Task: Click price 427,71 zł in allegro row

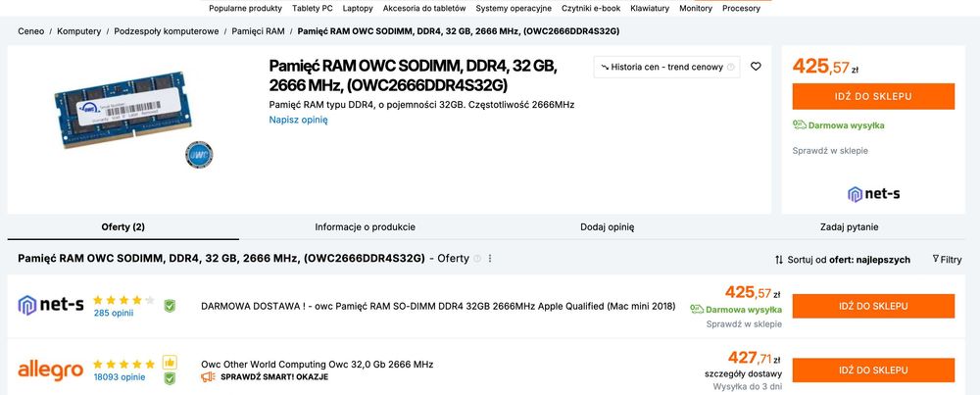Action: pos(755,358)
